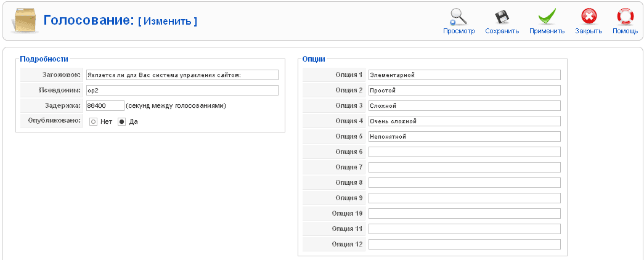Focus the empty Опция 12 field
The image size is (644, 260).
[464, 245]
